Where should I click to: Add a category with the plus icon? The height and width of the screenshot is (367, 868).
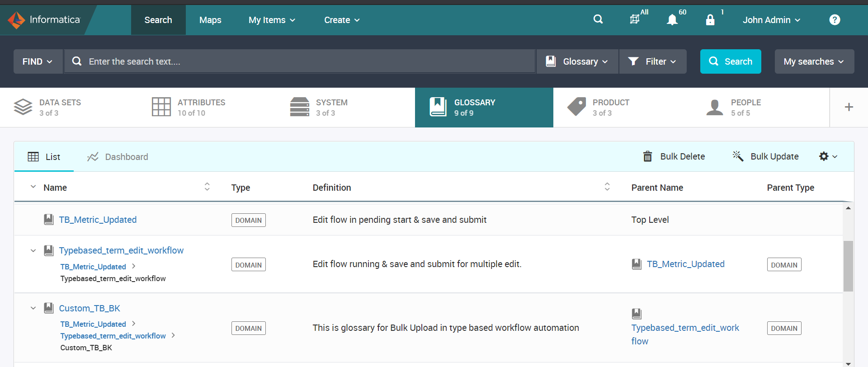pyautogui.click(x=849, y=107)
